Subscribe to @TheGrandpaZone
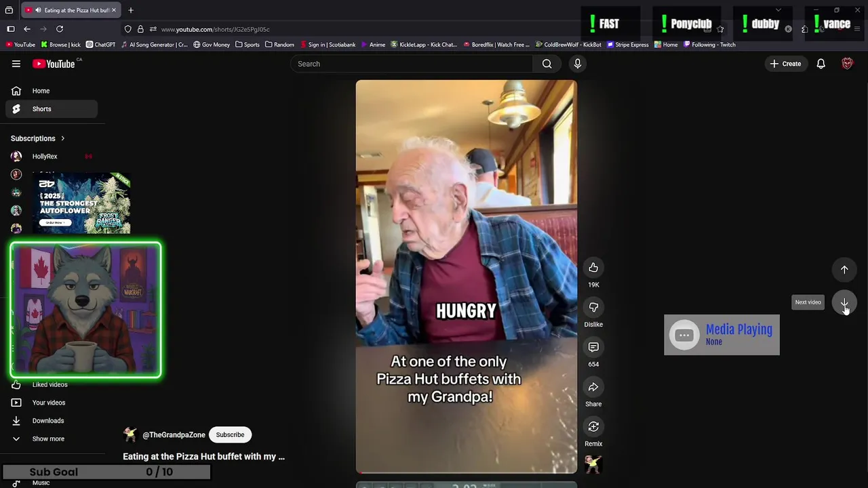The width and height of the screenshot is (868, 488). pyautogui.click(x=230, y=434)
